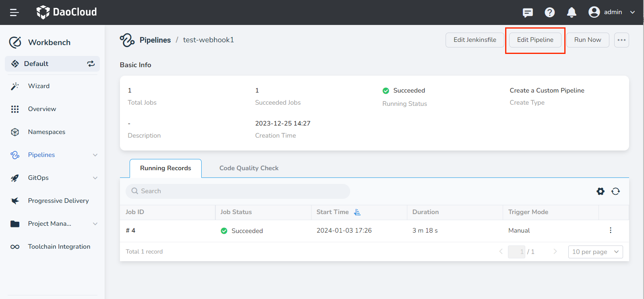Open the notifications bell
Viewport: 644px width, 299px height.
tap(571, 12)
